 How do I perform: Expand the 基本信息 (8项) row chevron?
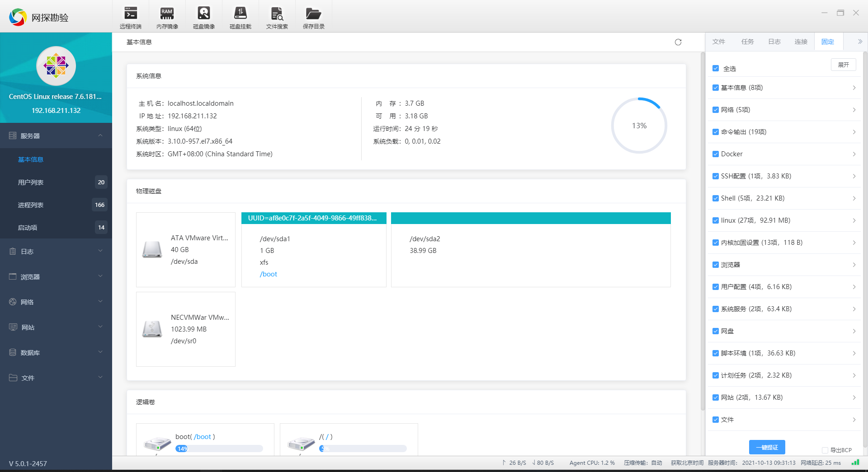pyautogui.click(x=854, y=88)
